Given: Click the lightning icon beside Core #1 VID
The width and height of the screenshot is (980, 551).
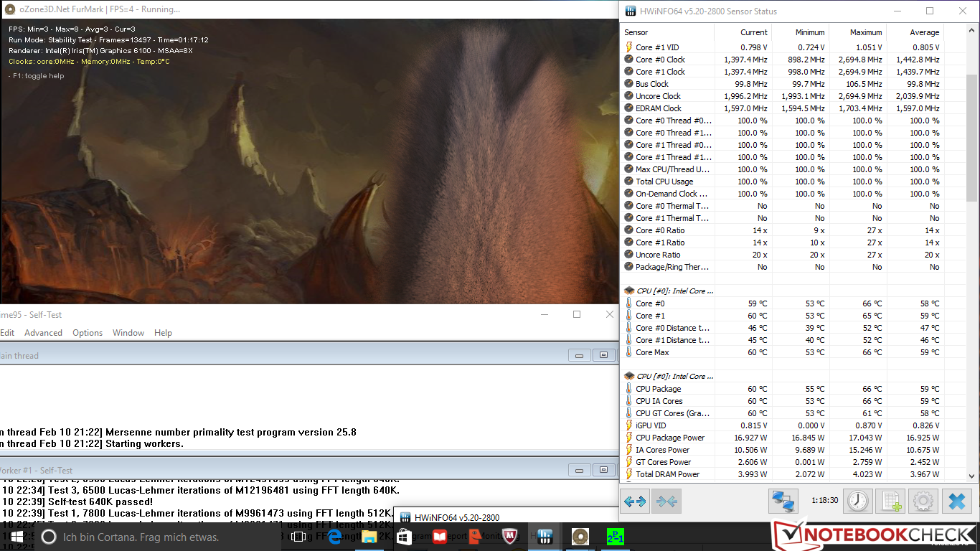Looking at the screenshot, I should point(629,47).
